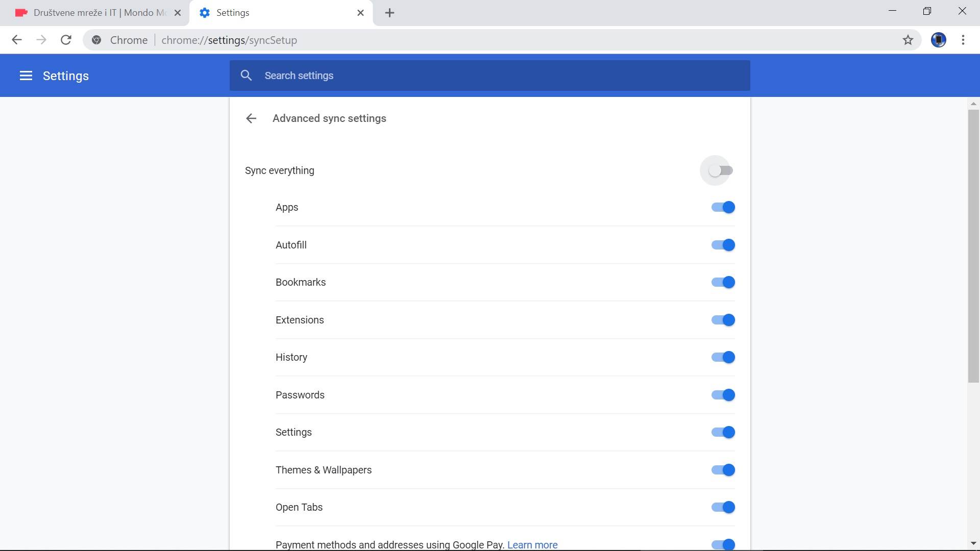
Task: Open the Learn more link for Google Pay
Action: pyautogui.click(x=532, y=544)
